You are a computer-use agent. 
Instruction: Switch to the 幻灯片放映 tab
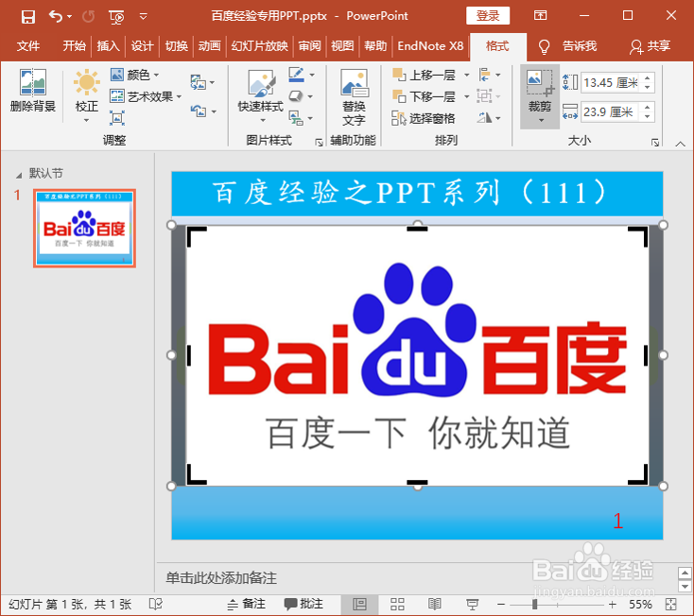(259, 45)
